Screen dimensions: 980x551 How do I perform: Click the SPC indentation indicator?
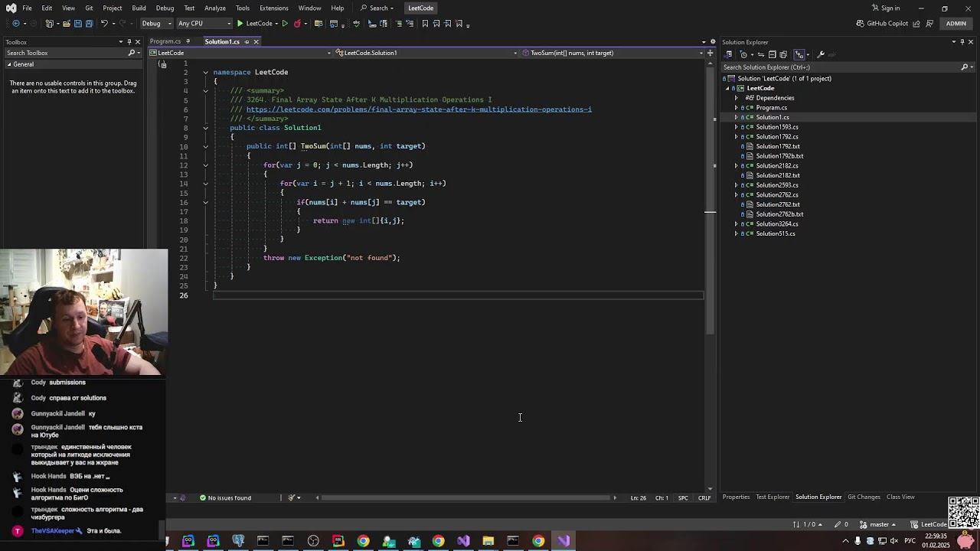click(682, 498)
